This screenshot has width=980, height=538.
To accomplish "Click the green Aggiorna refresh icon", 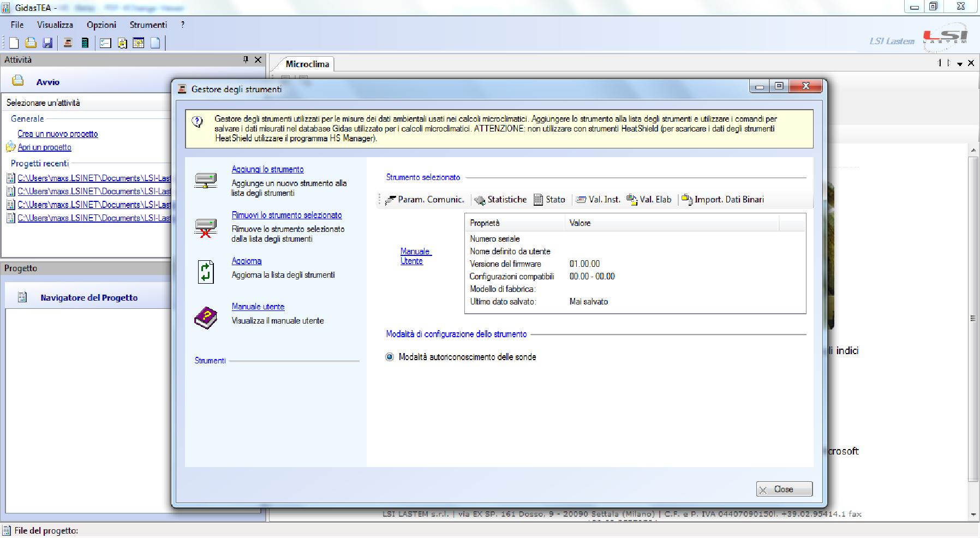I will point(206,272).
